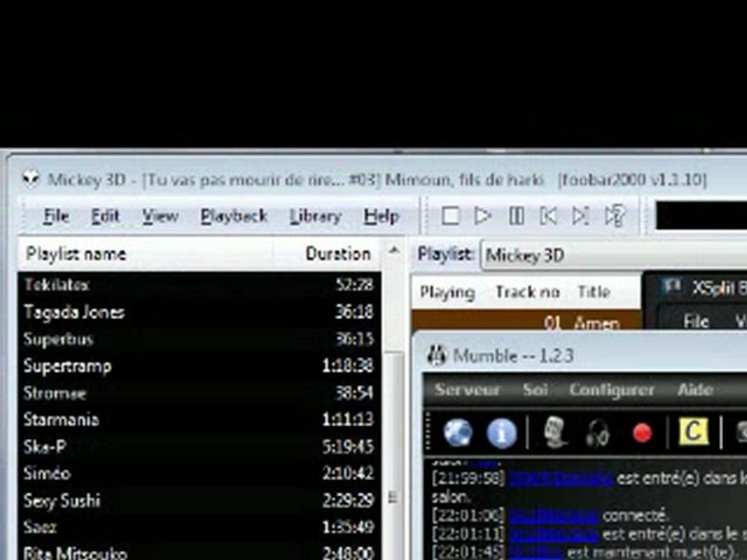The width and height of the screenshot is (747, 560).
Task: Click the Mumble connect globe icon
Action: (x=458, y=432)
